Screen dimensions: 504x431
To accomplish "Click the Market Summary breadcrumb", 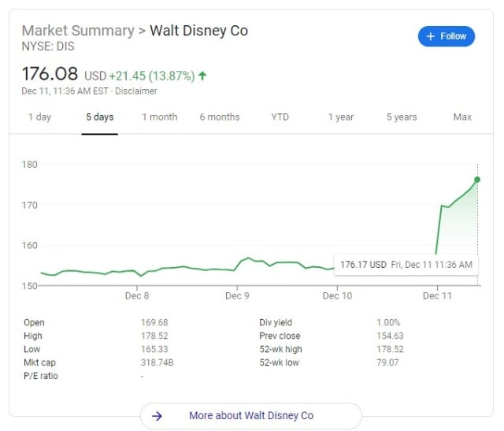I will coord(78,31).
